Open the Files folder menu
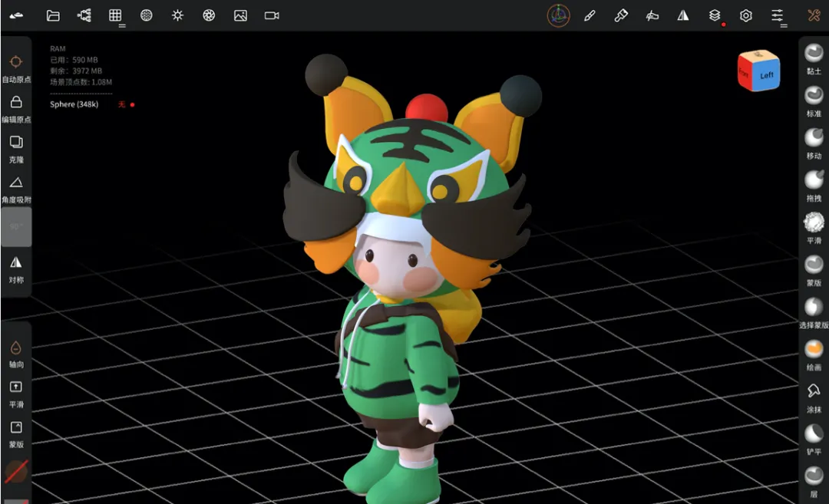Viewport: 829px width, 504px height. pos(53,15)
